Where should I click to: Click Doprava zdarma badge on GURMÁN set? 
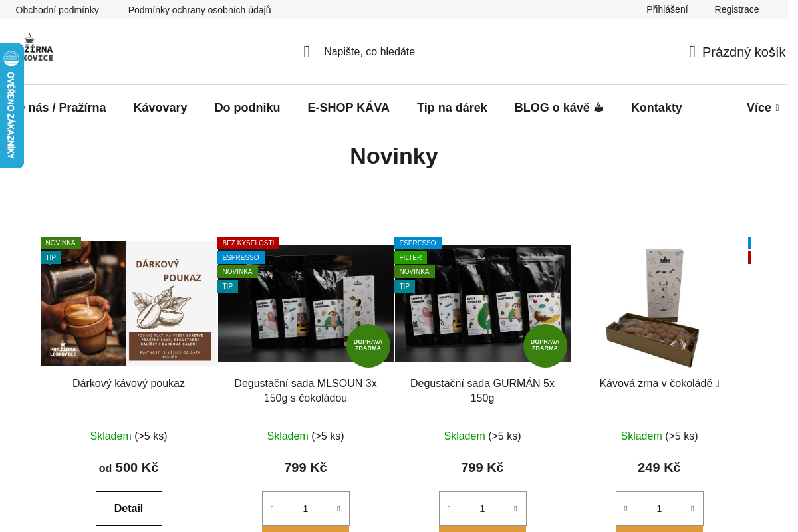(x=545, y=345)
